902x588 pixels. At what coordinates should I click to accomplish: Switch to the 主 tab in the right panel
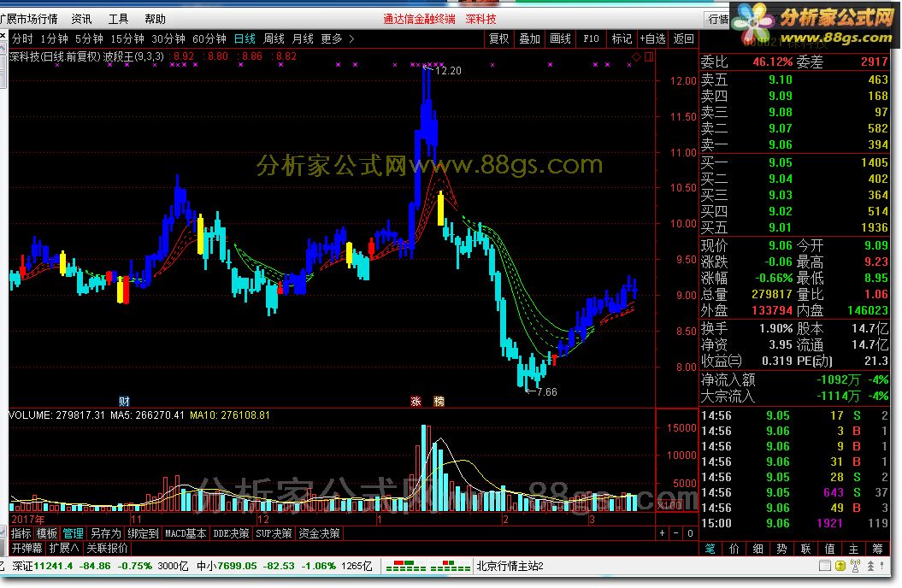click(x=853, y=549)
